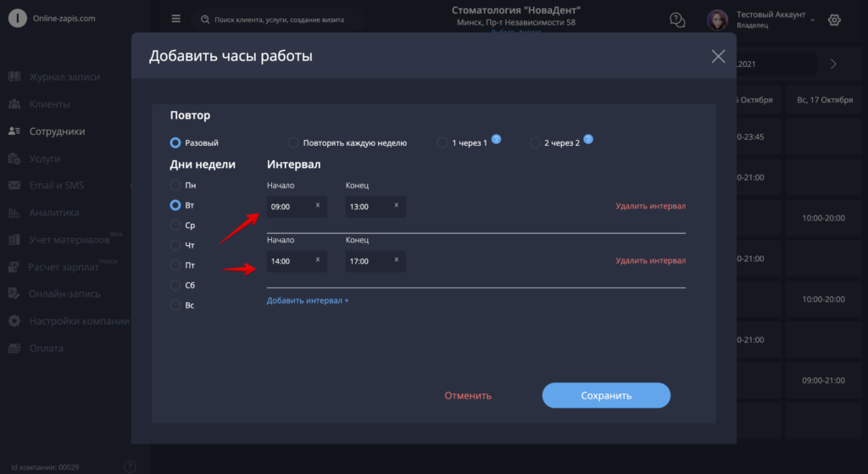Go to next week with chevron arrow
The image size is (868, 474).
tap(833, 64)
